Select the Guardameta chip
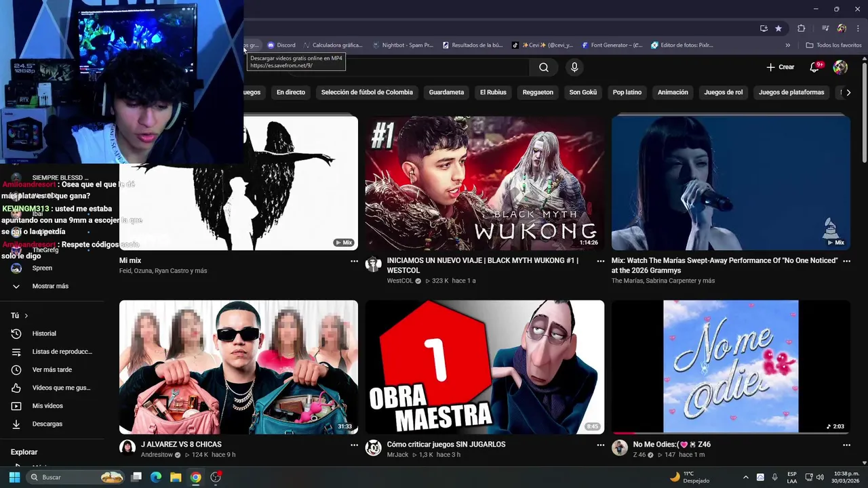The image size is (868, 488). click(446, 92)
